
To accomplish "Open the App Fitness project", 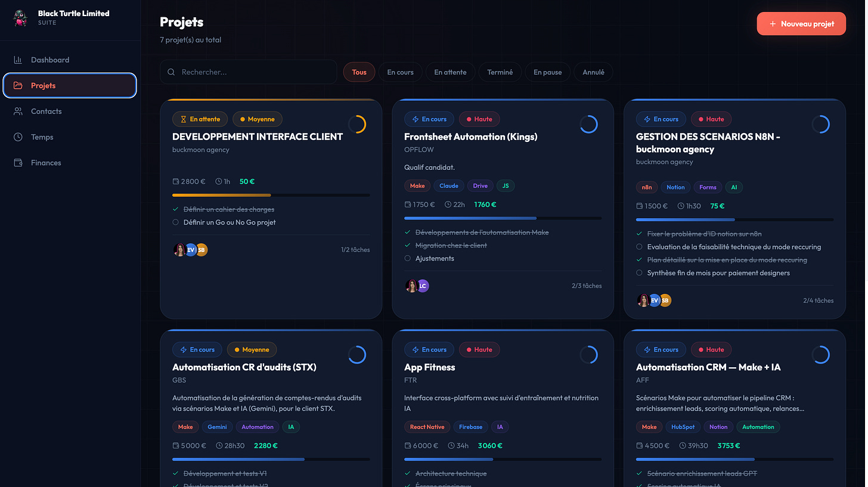I will click(429, 367).
